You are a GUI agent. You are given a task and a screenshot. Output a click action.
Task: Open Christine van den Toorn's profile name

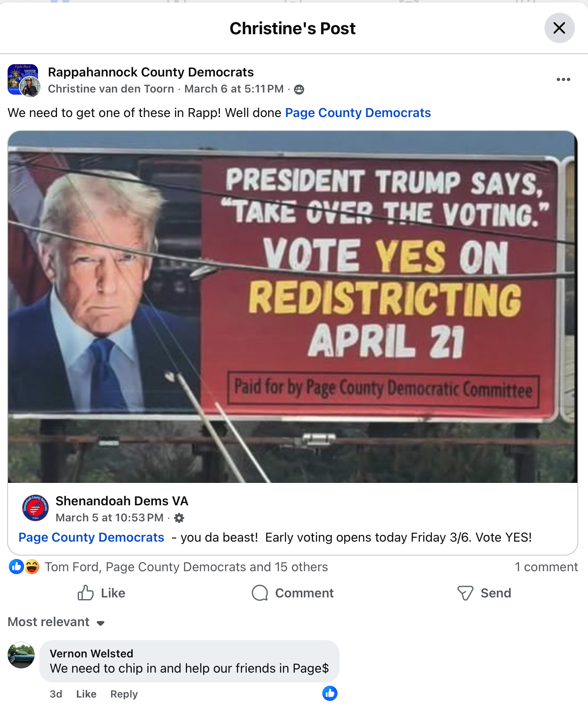pos(111,89)
